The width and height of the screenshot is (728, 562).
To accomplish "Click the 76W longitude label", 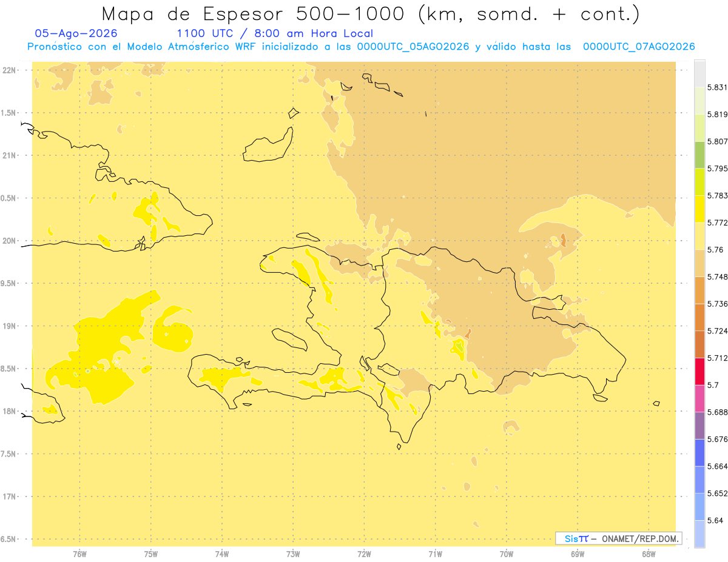I will coord(79,554).
